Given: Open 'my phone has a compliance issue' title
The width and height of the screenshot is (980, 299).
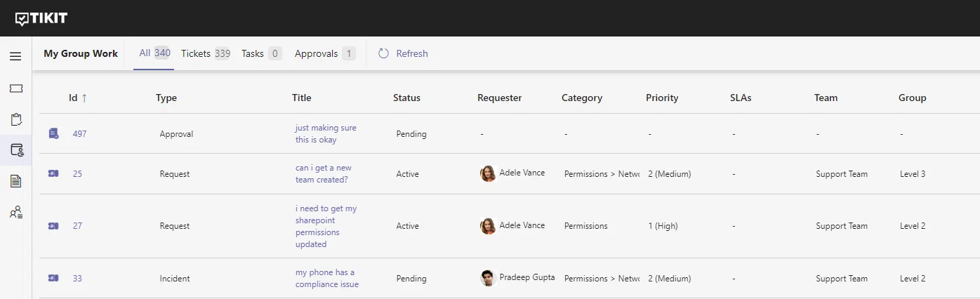Looking at the screenshot, I should pos(327,278).
